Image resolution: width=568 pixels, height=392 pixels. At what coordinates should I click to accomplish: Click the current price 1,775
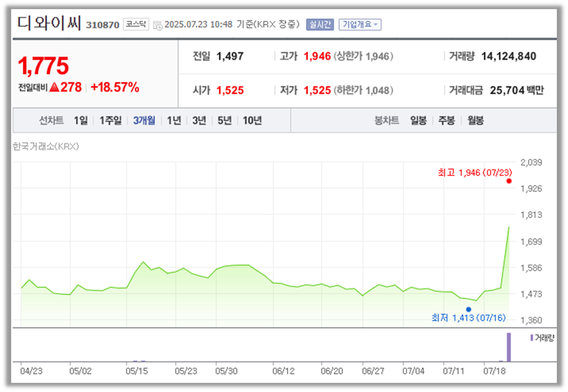[x=43, y=66]
